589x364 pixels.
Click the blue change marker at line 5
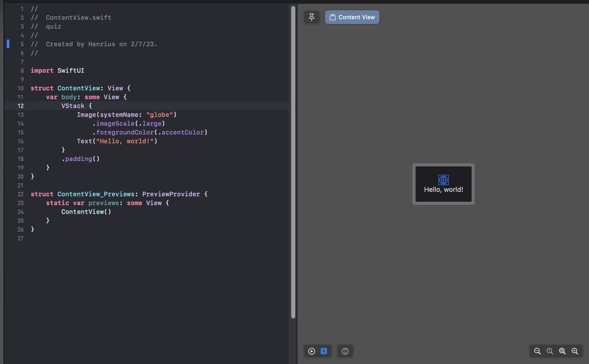8,44
